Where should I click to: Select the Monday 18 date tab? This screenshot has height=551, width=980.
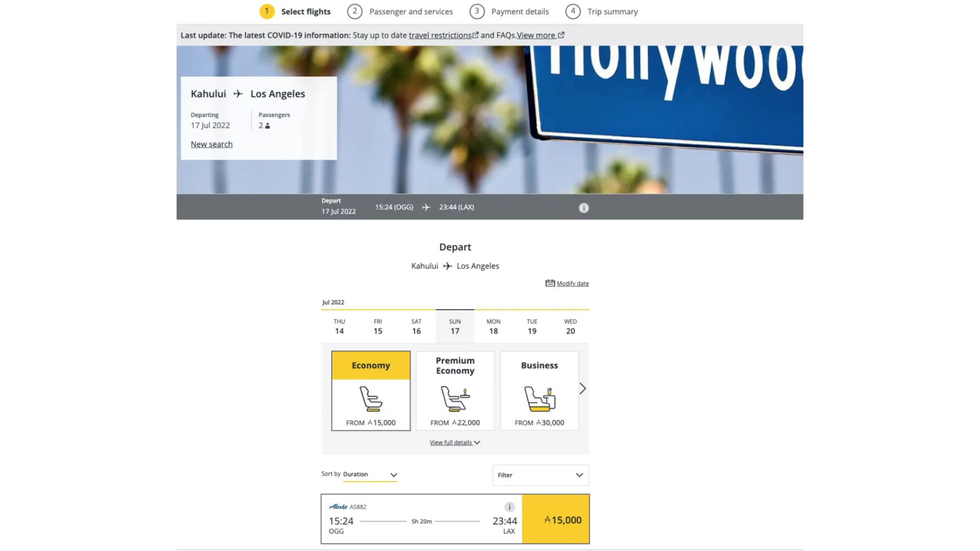point(493,326)
